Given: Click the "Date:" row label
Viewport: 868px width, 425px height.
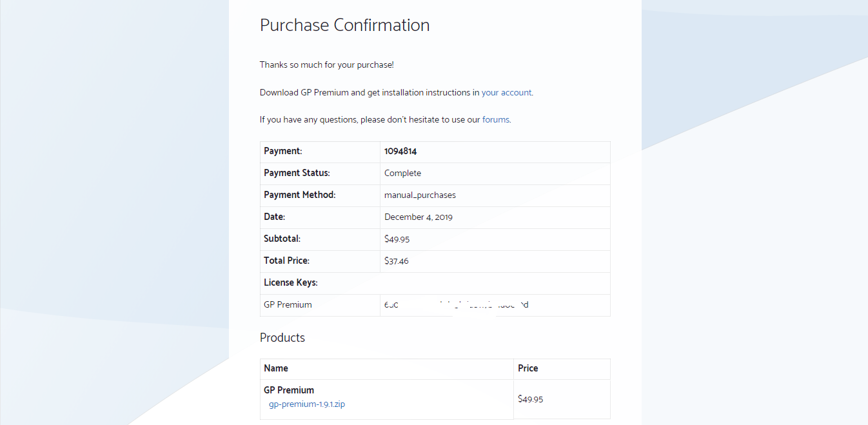Looking at the screenshot, I should (274, 217).
